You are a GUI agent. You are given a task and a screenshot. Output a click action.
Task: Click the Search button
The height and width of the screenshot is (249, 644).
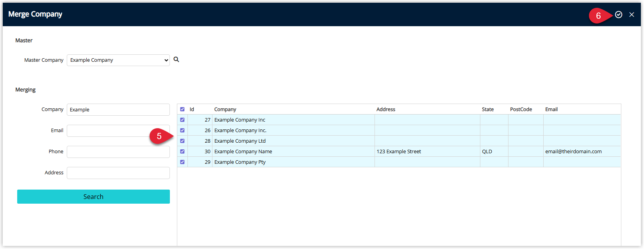93,197
